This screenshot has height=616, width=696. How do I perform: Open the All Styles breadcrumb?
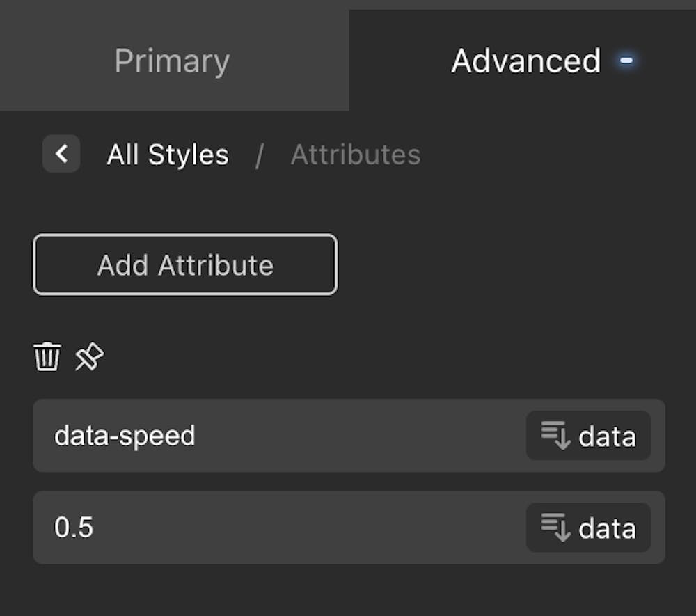coord(168,155)
